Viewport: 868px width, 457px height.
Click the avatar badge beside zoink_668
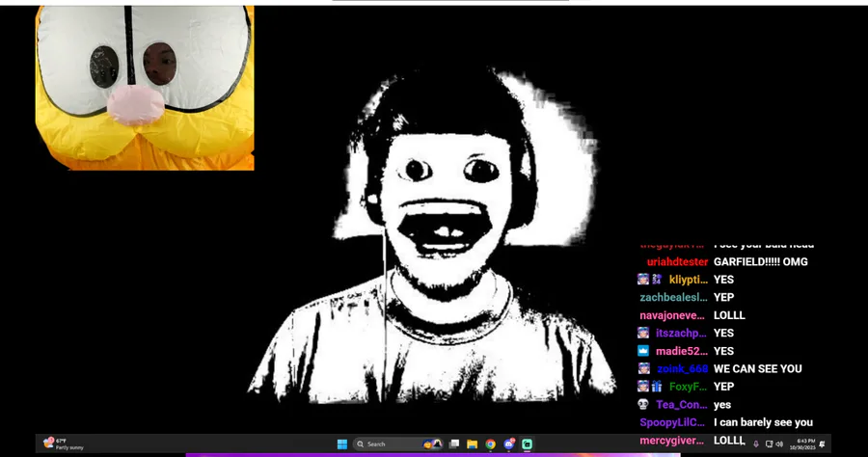pos(643,368)
